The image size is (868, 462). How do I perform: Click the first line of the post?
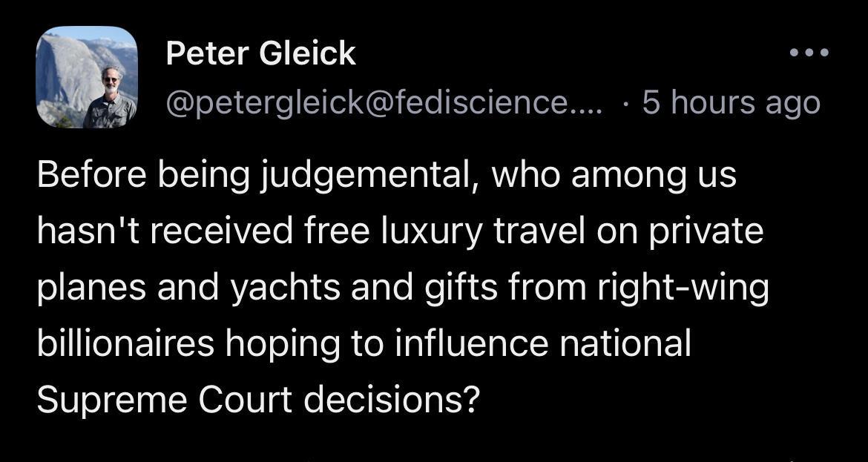(x=386, y=174)
